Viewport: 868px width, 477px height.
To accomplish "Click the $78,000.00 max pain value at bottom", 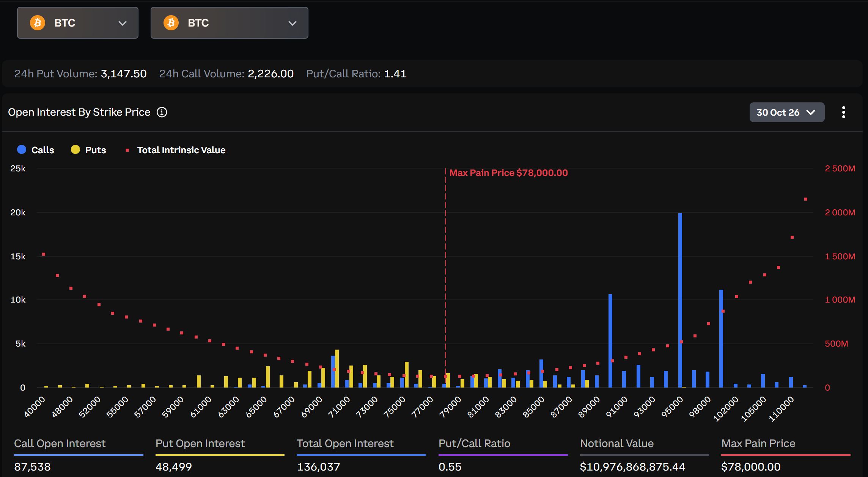I will click(751, 467).
